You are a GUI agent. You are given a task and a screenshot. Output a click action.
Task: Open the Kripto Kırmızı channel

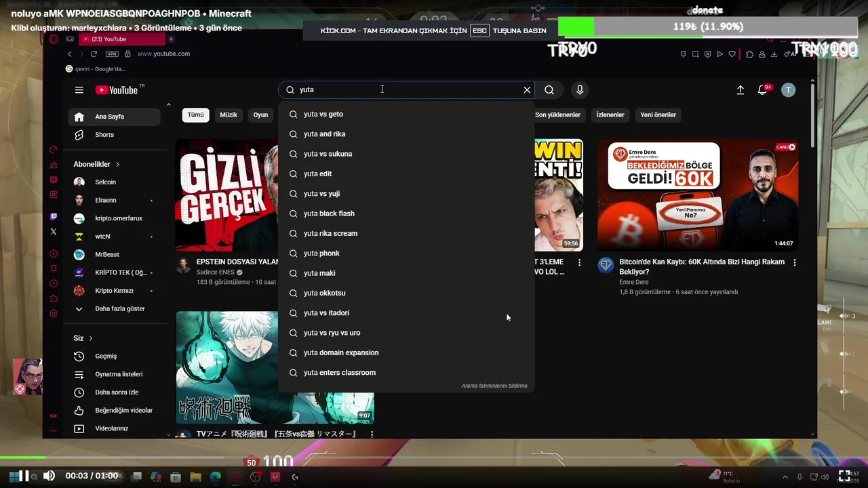pos(115,291)
